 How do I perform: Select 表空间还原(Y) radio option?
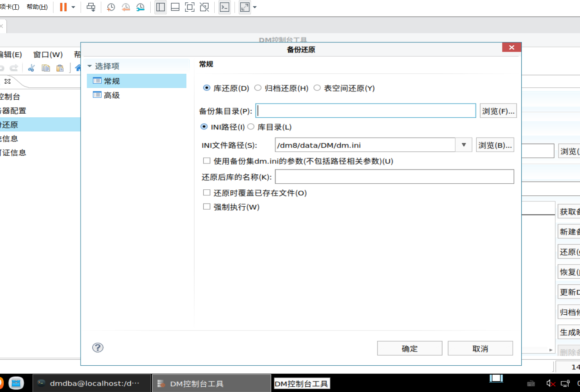tap(317, 88)
